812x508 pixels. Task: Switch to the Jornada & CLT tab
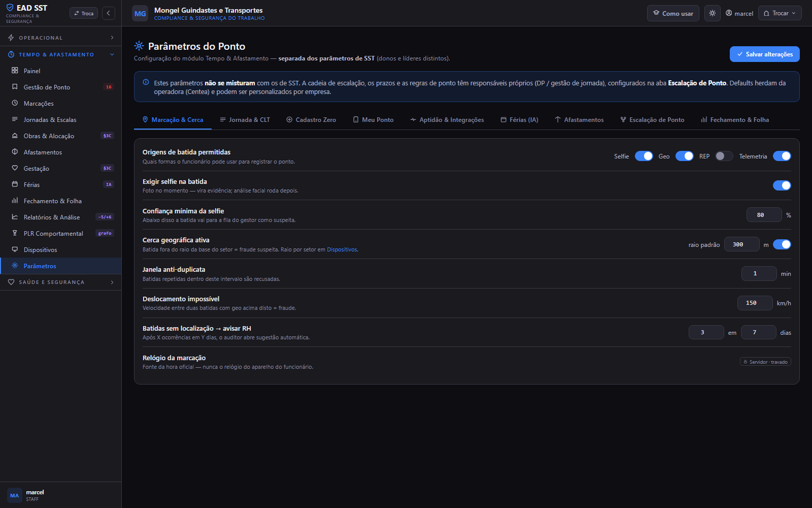tap(245, 120)
